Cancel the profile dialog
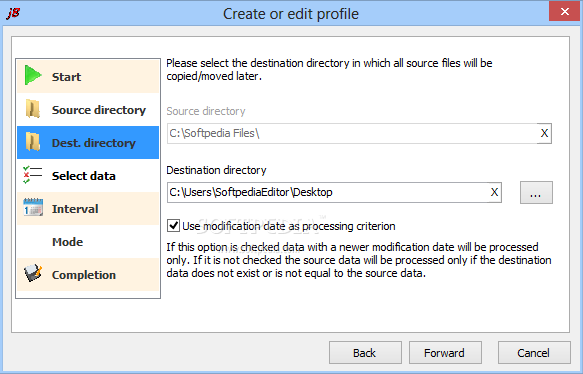This screenshot has width=583, height=374. [534, 352]
